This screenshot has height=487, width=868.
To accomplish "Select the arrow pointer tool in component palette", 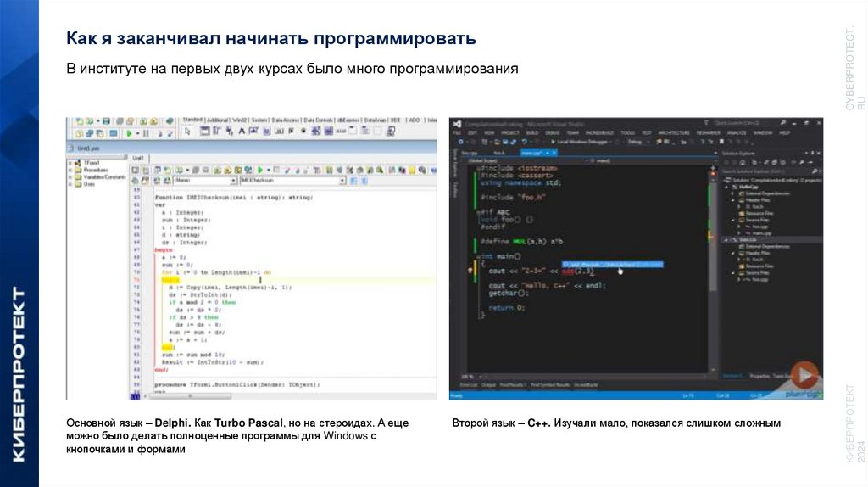I will 187,132.
